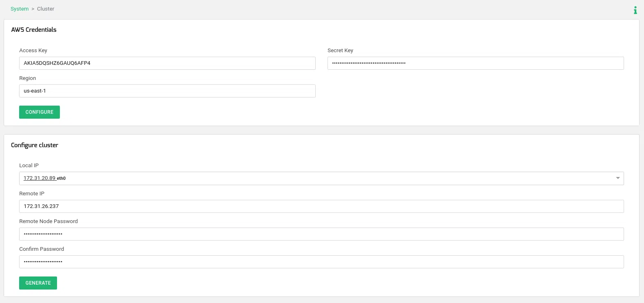Image resolution: width=644 pixels, height=303 pixels.
Task: Expand Local IP using the dropdown arrow
Action: (618, 178)
